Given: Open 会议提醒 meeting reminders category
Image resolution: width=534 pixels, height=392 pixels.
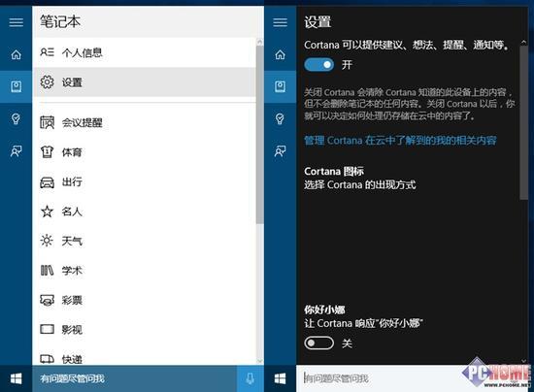Looking at the screenshot, I should [x=144, y=122].
